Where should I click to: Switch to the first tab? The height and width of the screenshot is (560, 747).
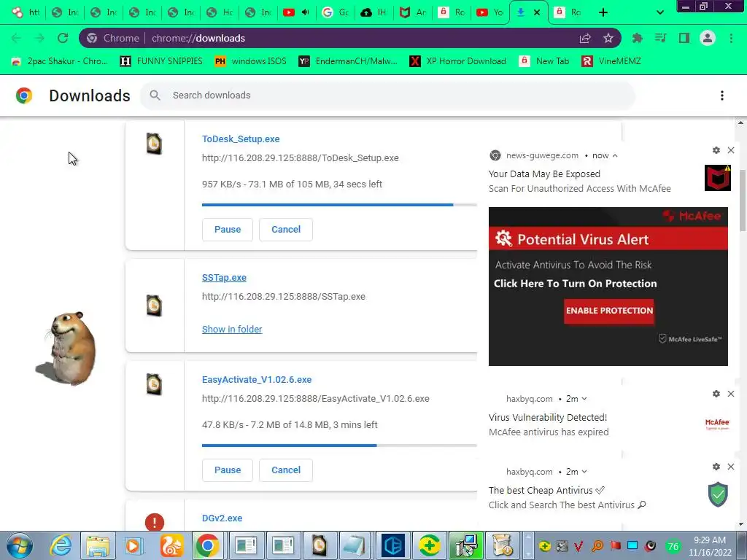click(x=26, y=12)
